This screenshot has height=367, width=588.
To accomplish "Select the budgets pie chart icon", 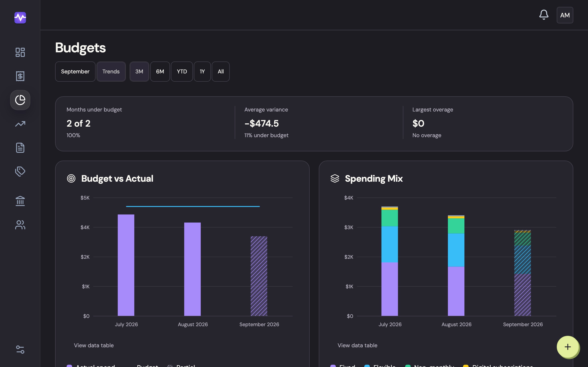I will (20, 100).
